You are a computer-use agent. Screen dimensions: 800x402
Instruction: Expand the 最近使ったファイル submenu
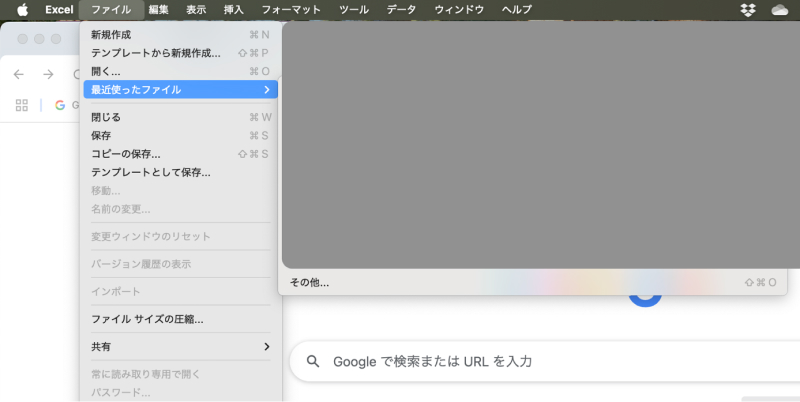click(x=181, y=90)
